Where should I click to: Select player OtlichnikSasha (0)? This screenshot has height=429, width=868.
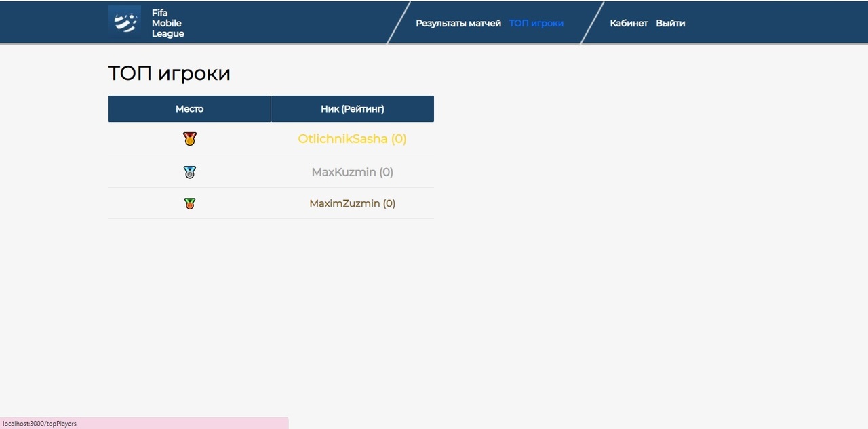pos(352,139)
